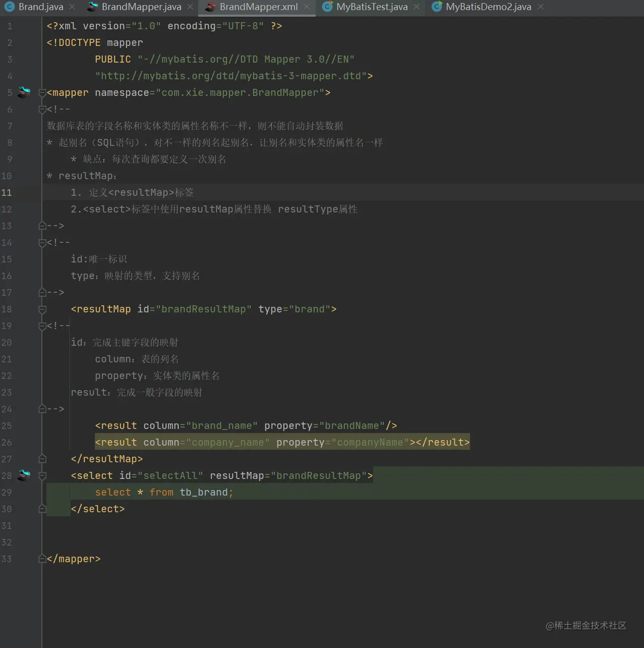644x648 pixels.
Task: Close the BrandMapper.java tab
Action: pyautogui.click(x=190, y=7)
